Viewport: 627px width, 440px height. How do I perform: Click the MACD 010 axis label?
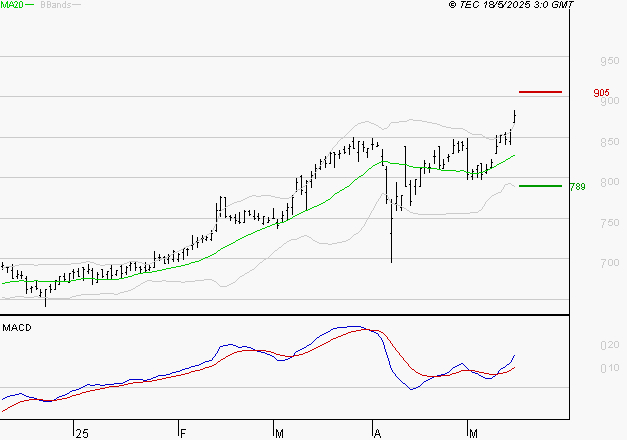(x=606, y=369)
